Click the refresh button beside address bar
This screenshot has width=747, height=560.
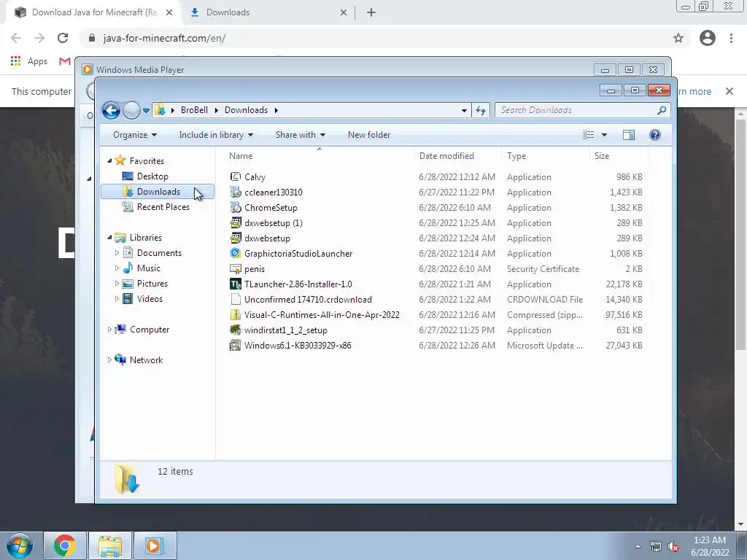[x=480, y=111]
